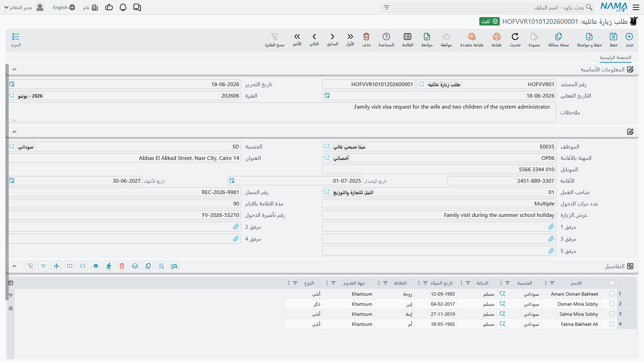Open the name (الاسم) column filter icon
Image resolution: width=644 pixels, height=362 pixels.
coord(552,283)
